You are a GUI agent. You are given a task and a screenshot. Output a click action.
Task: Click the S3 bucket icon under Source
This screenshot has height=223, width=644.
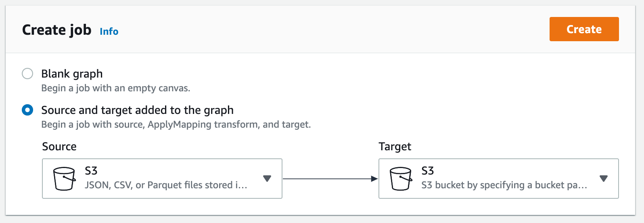point(64,179)
